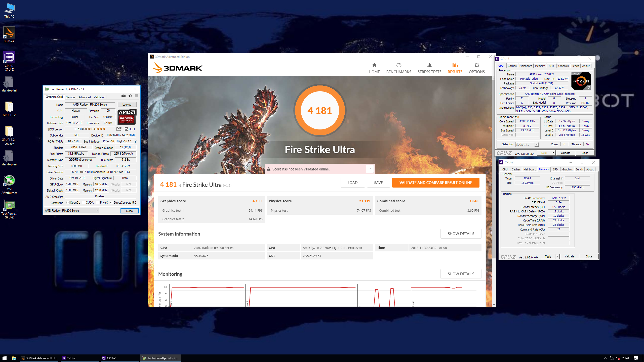Open TechPowerUp GPU-Z desktop shortcut
The width and height of the screenshot is (644, 362).
click(x=9, y=209)
